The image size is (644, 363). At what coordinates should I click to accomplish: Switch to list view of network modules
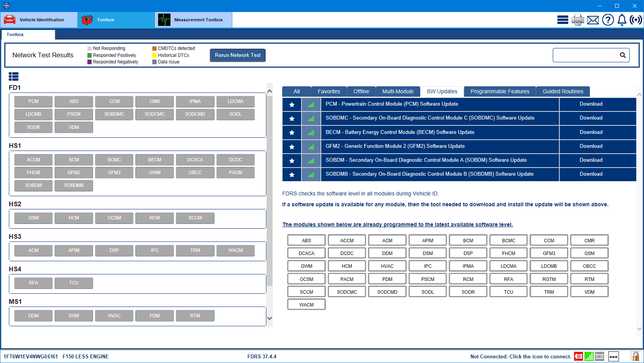point(14,76)
